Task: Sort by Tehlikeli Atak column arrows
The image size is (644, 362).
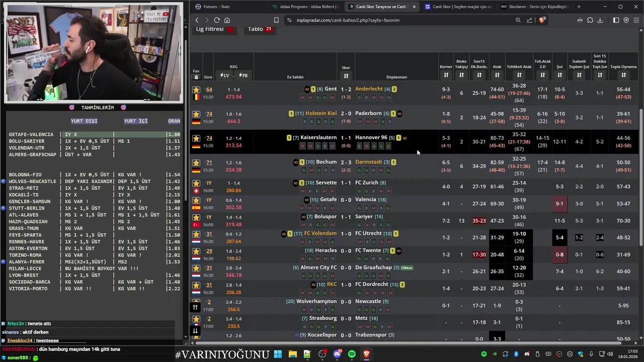Action: [519, 75]
